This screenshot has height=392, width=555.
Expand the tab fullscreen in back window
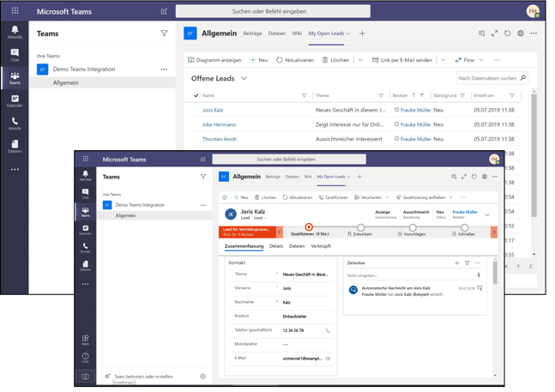[494, 33]
